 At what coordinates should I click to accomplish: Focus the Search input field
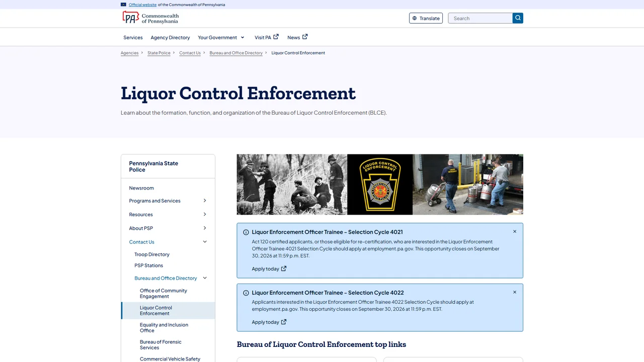click(480, 18)
